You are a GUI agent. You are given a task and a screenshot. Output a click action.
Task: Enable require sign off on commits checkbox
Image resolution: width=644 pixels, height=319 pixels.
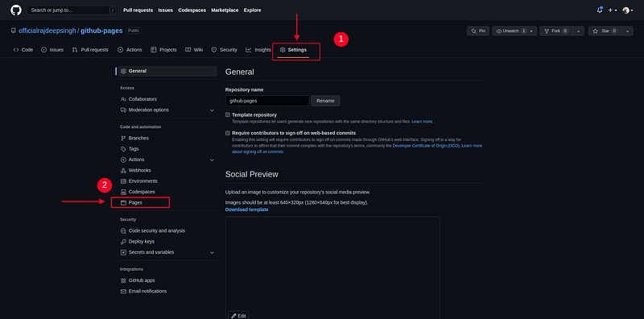coord(228,133)
